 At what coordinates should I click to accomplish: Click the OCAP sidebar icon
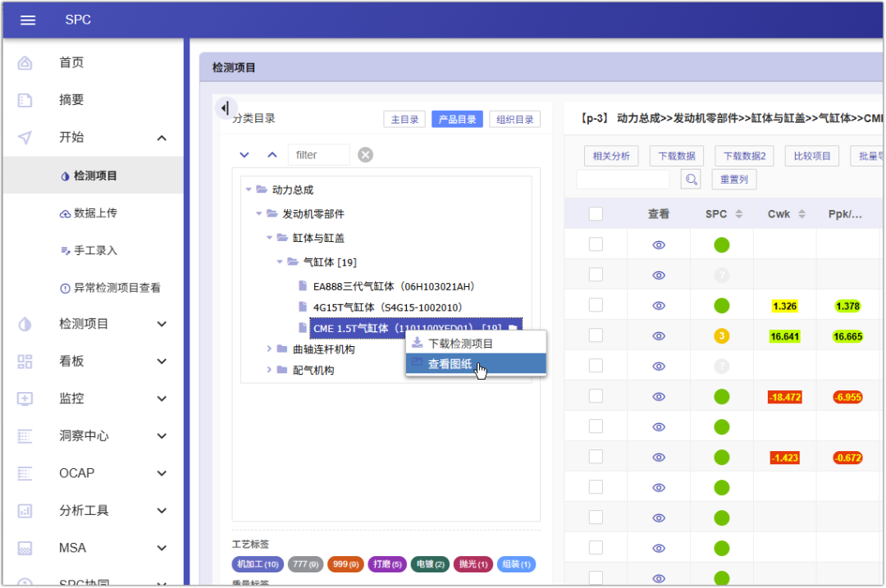pyautogui.click(x=25, y=473)
